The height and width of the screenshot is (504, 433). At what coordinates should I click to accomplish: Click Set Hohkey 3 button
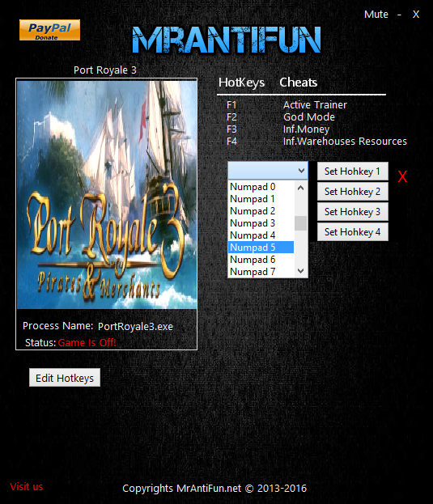pyautogui.click(x=353, y=212)
